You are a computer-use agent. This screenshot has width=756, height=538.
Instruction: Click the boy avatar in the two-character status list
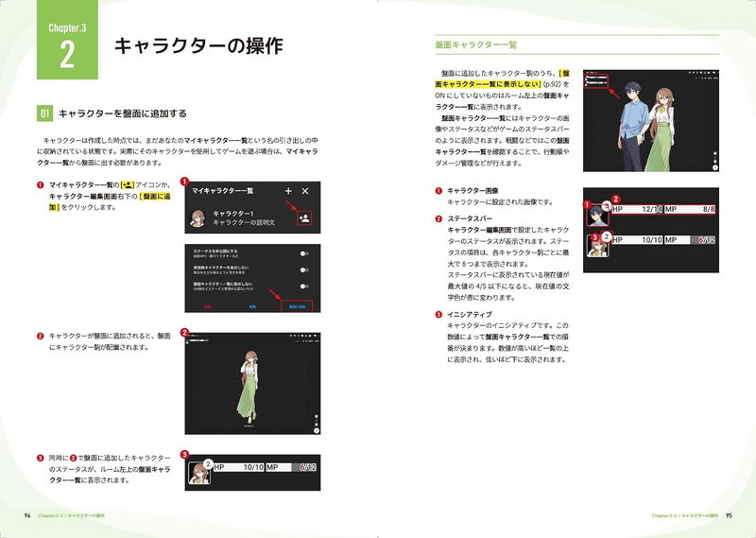[x=598, y=216]
